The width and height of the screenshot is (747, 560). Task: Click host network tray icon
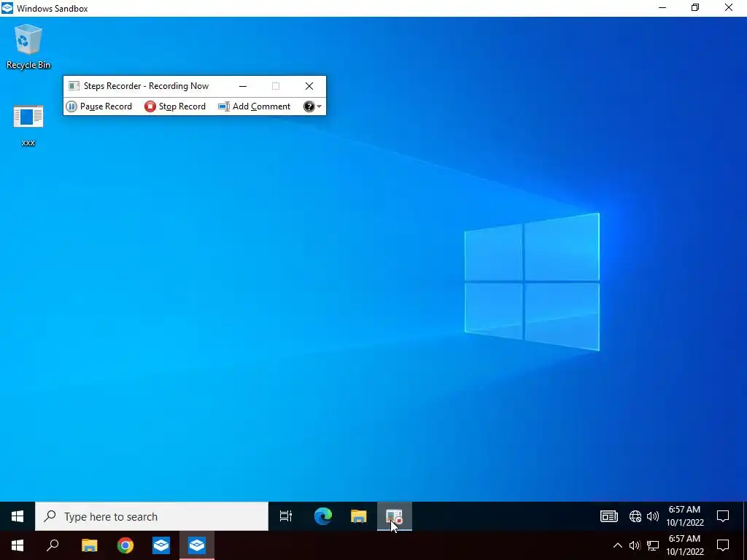tap(653, 545)
